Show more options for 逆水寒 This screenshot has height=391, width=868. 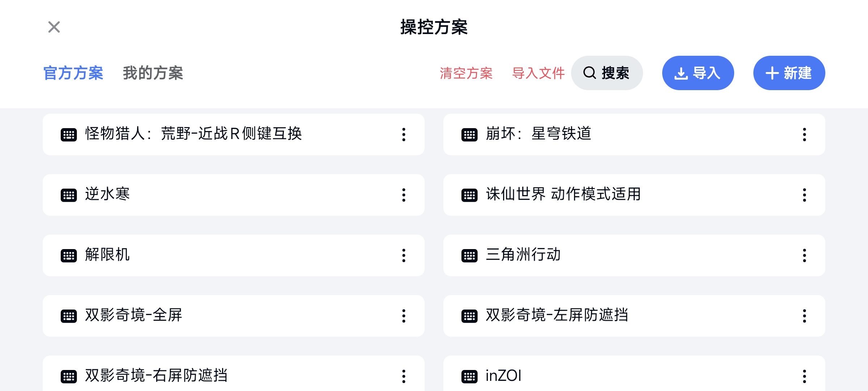pyautogui.click(x=404, y=195)
